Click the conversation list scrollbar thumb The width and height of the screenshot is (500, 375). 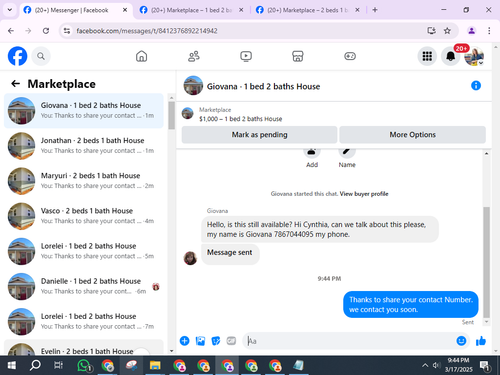click(x=171, y=115)
